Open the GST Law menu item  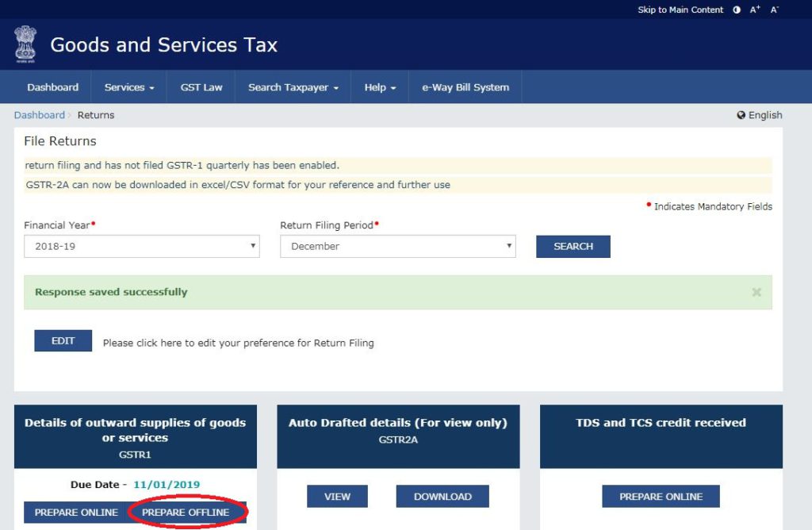point(201,87)
